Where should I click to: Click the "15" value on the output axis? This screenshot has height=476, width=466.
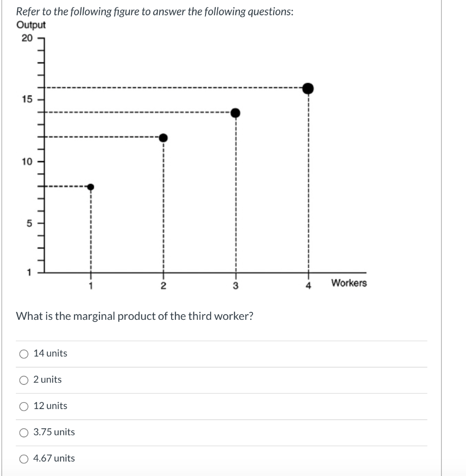[29, 99]
